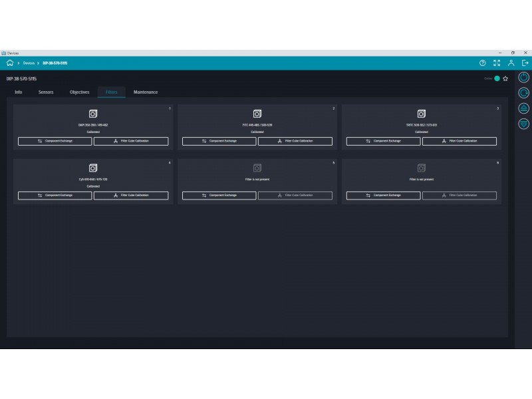This screenshot has height=399, width=532.
Task: Click the upward eject icon in sidebar
Action: [523, 108]
